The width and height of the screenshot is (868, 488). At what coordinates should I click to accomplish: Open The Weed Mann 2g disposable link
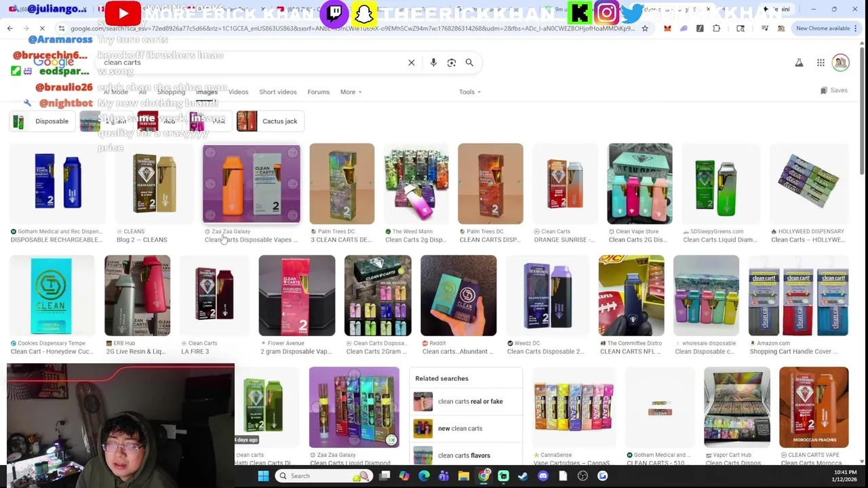[x=415, y=240]
